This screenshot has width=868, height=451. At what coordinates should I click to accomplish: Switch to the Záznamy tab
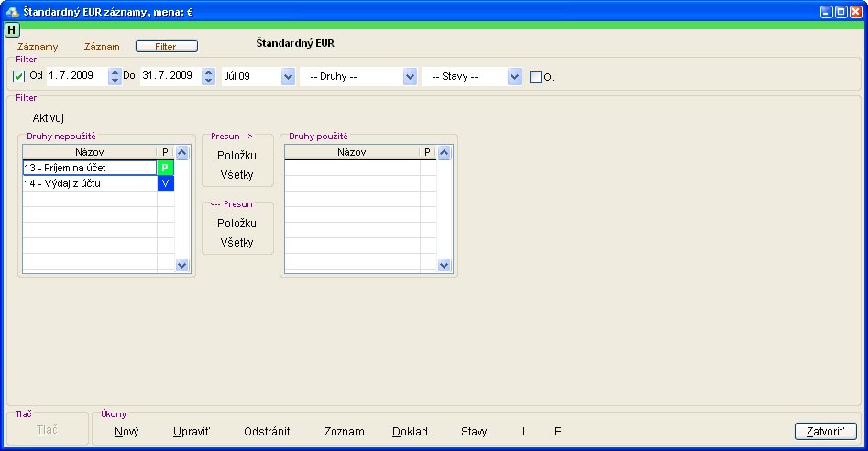tap(38, 46)
